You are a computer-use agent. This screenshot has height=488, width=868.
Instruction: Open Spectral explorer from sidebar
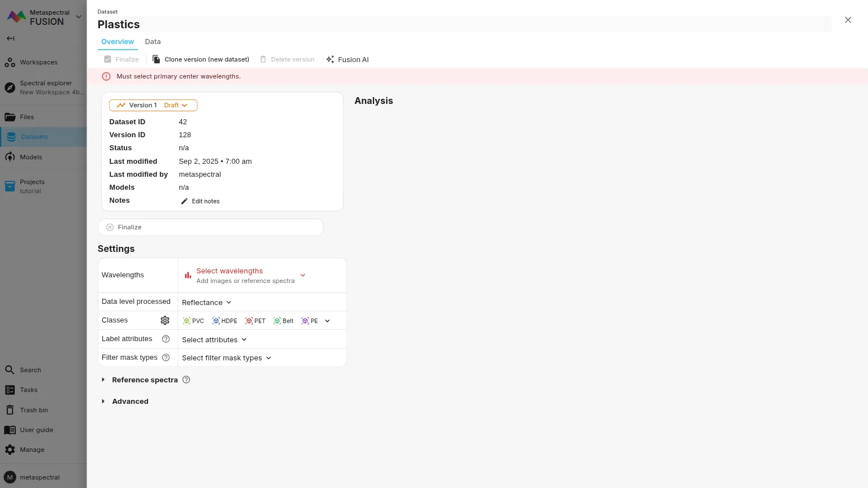point(45,88)
